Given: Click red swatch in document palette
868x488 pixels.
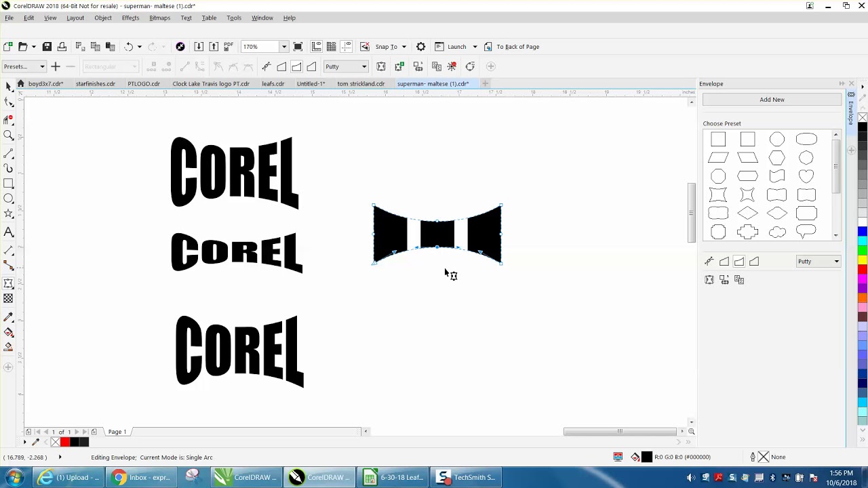Looking at the screenshot, I should [x=65, y=442].
